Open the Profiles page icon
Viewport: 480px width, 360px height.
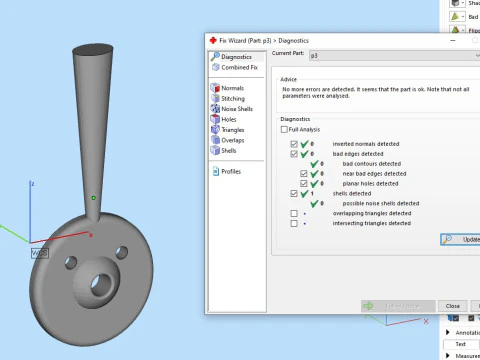pos(216,171)
